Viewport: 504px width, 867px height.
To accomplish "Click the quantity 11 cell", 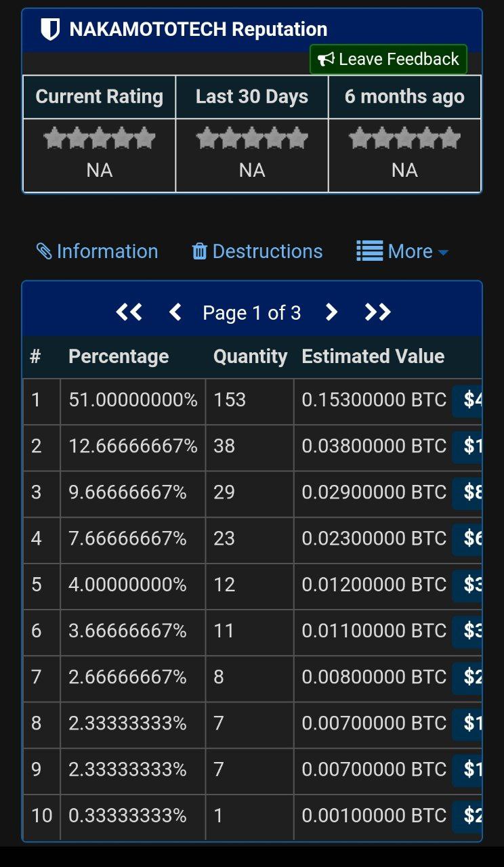I will (250, 631).
